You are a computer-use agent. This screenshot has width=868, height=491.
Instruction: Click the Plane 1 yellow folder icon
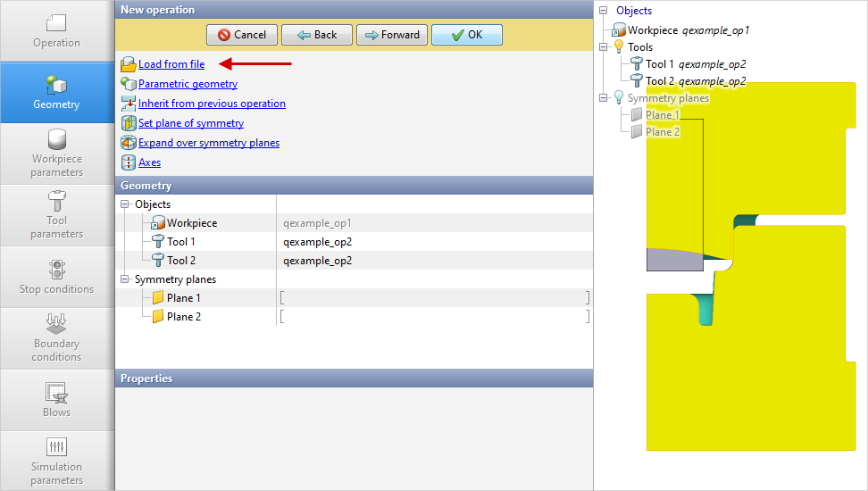(x=158, y=298)
